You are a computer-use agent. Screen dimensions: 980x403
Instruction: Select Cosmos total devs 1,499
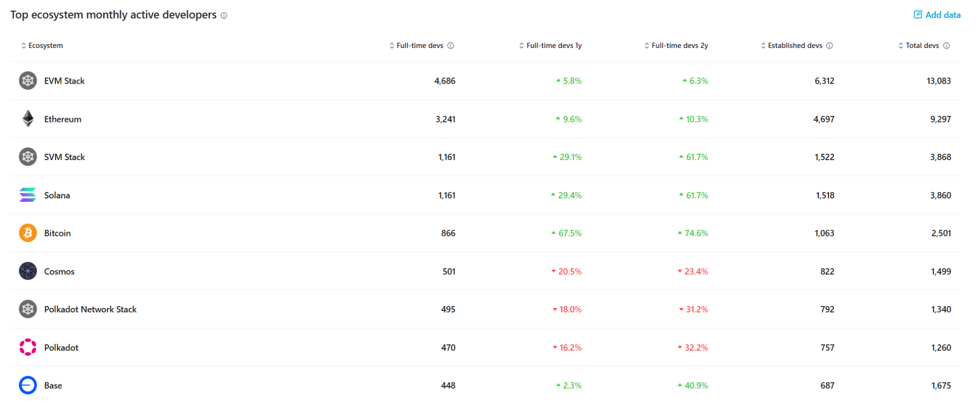point(941,271)
